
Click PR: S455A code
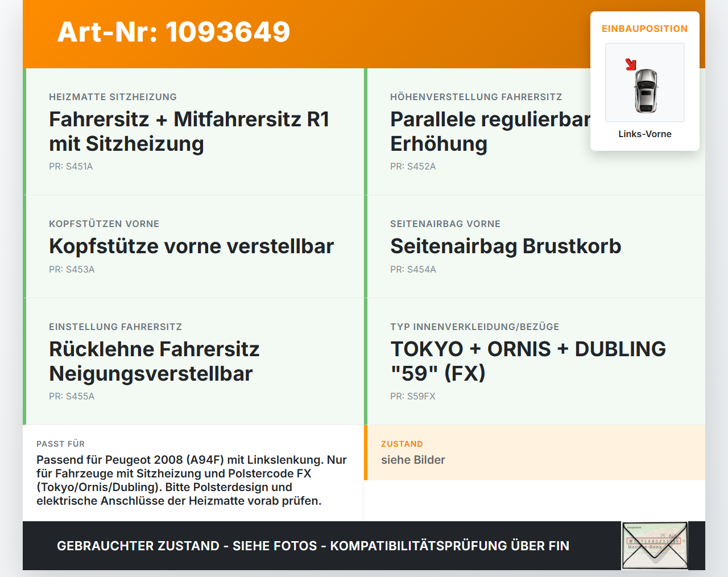72,396
